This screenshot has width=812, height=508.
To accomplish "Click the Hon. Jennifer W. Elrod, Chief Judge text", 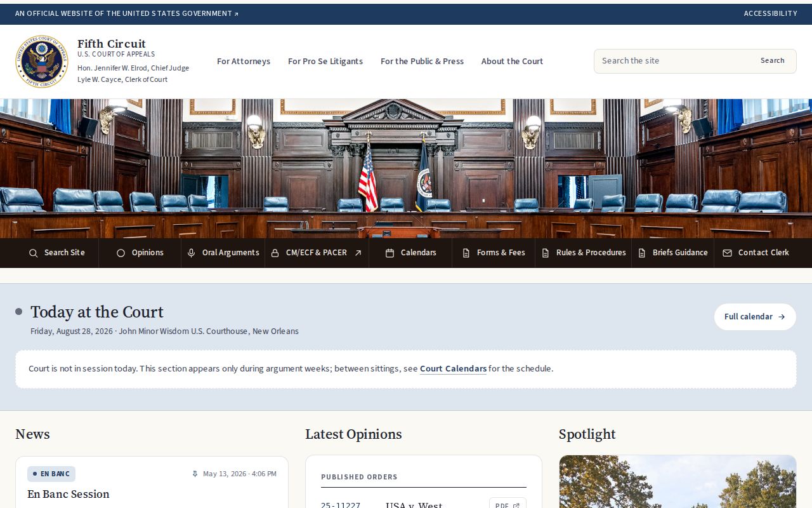I will point(133,68).
